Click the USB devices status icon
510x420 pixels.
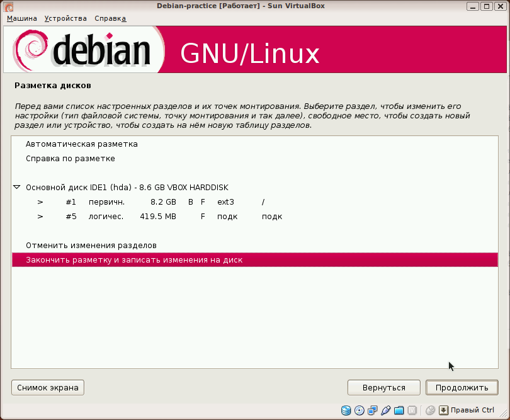pos(385,411)
